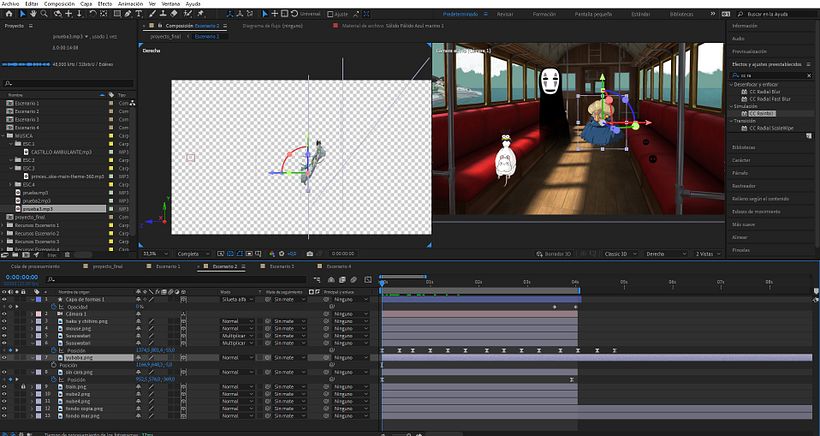
Task: Hide the fondo mar.png layer
Action: pyautogui.click(x=4, y=416)
